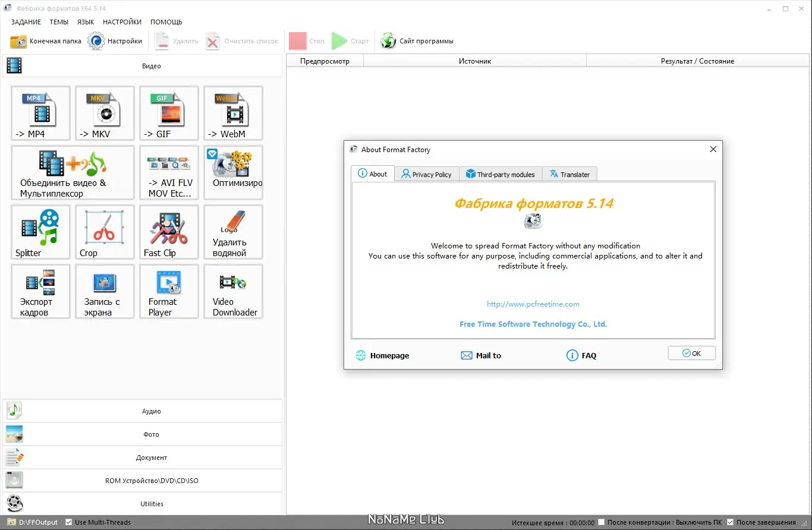Open the FAQ button in About dialog

click(x=581, y=355)
